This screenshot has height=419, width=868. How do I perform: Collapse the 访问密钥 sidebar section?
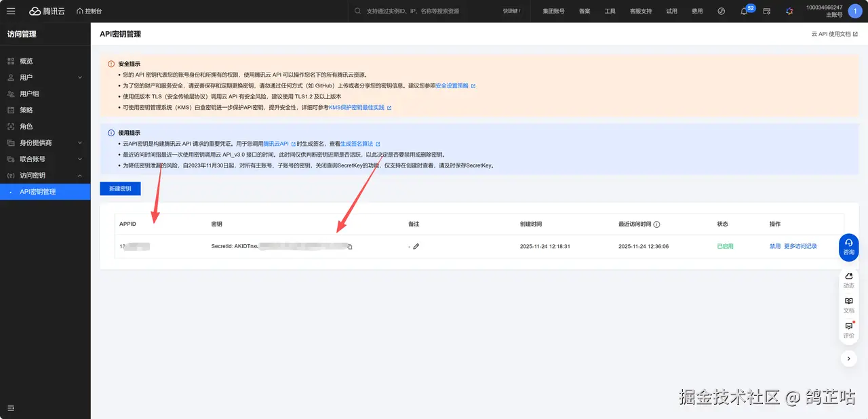(x=45, y=175)
